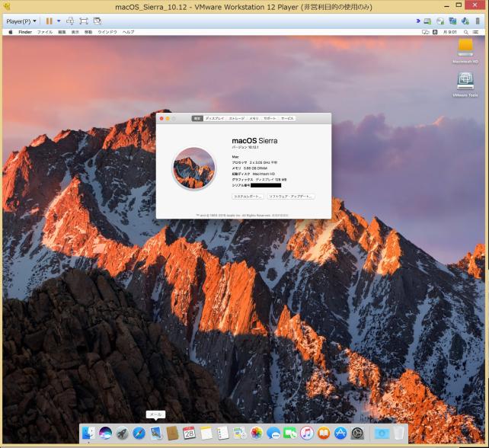Minimize the About This Mac window
This screenshot has height=448, width=489.
tap(168, 119)
